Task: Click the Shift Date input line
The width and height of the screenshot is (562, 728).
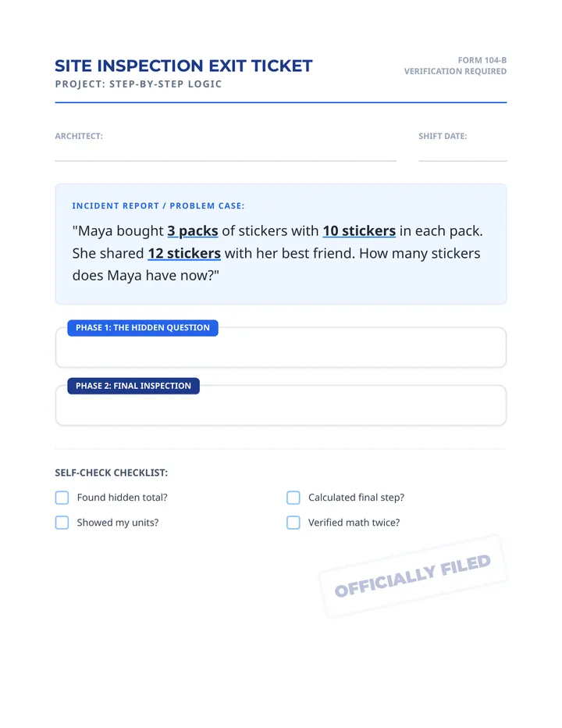Action: click(x=463, y=153)
